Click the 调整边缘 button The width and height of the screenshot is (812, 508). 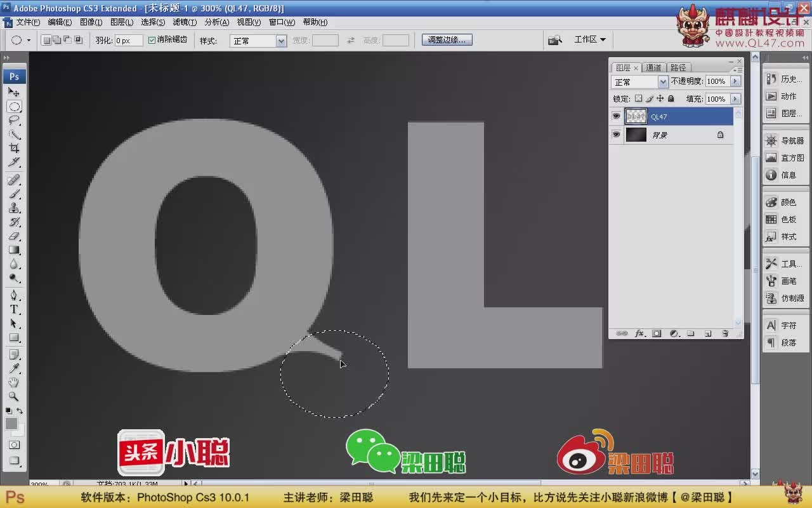point(447,39)
